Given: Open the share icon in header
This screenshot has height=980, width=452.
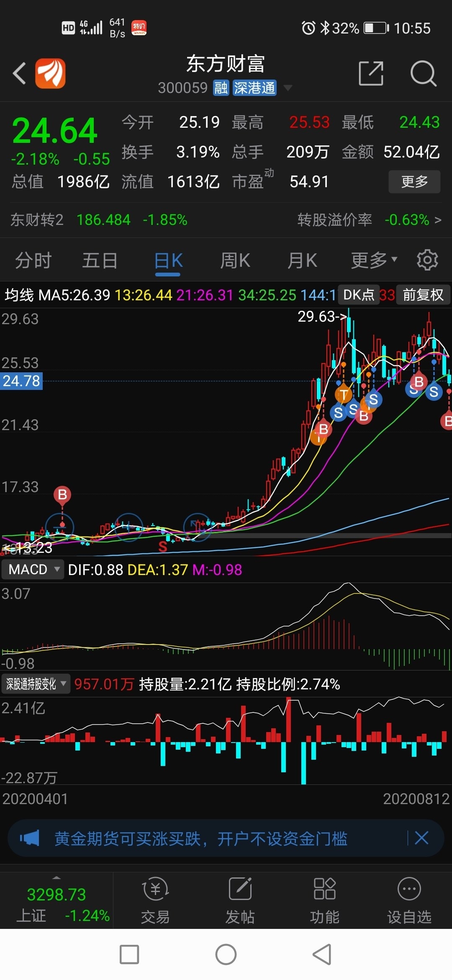Looking at the screenshot, I should 371,73.
